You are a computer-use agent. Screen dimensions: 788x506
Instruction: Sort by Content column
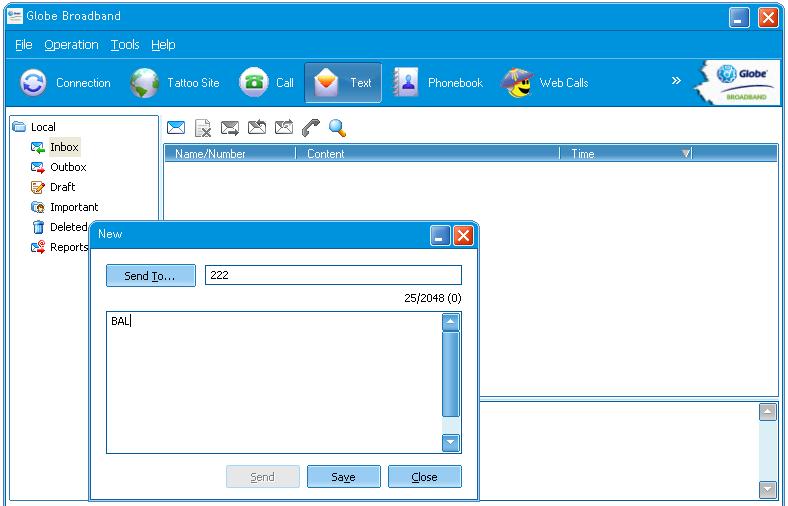click(428, 154)
